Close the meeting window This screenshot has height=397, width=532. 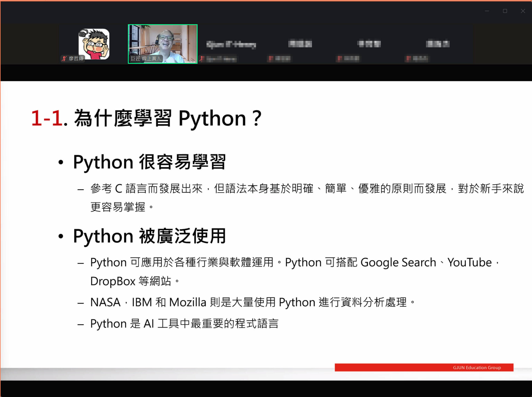point(523,11)
